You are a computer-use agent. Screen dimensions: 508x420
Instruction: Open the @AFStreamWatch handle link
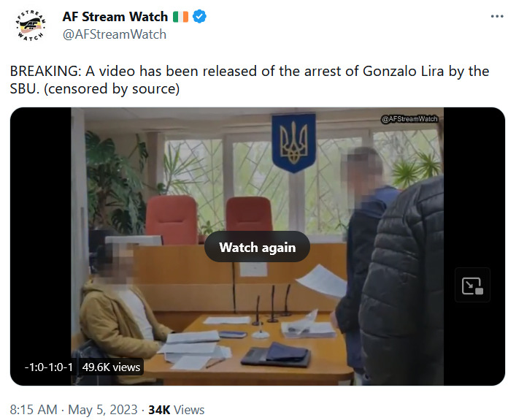pyautogui.click(x=115, y=34)
